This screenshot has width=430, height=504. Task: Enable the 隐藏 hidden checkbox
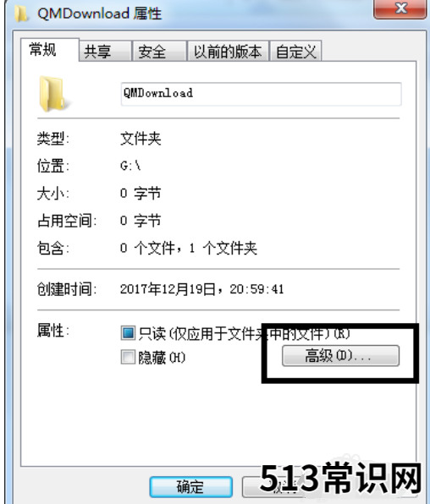[128, 357]
